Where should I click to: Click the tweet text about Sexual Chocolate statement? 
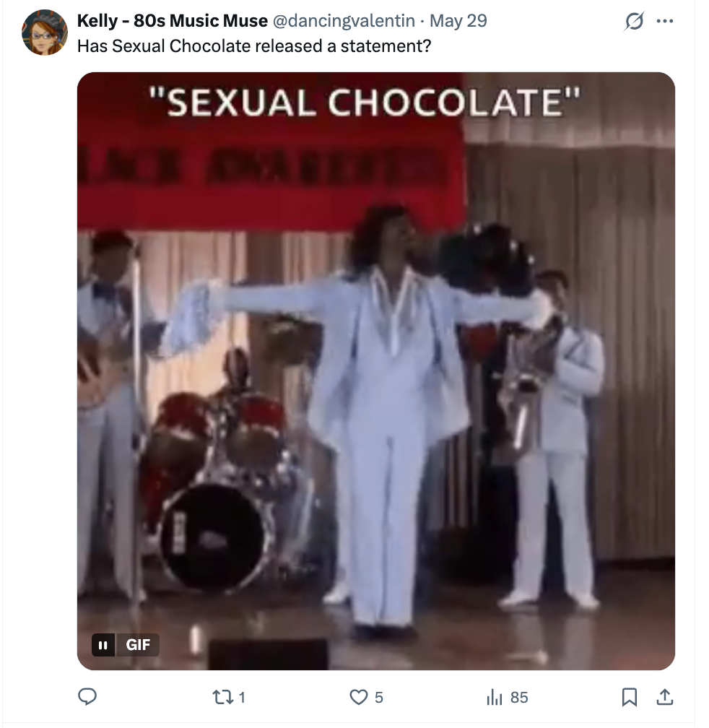(254, 46)
